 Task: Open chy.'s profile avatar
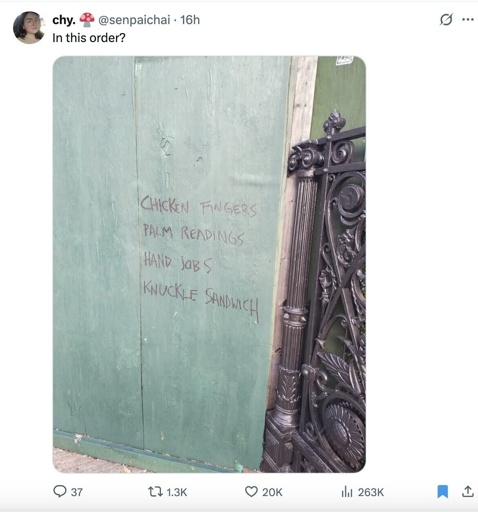pyautogui.click(x=29, y=28)
